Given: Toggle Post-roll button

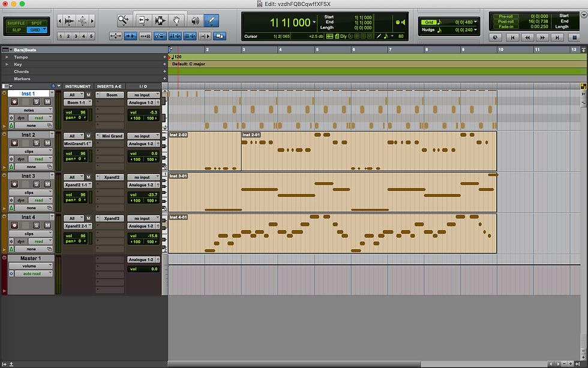Looking at the screenshot, I should [505, 22].
